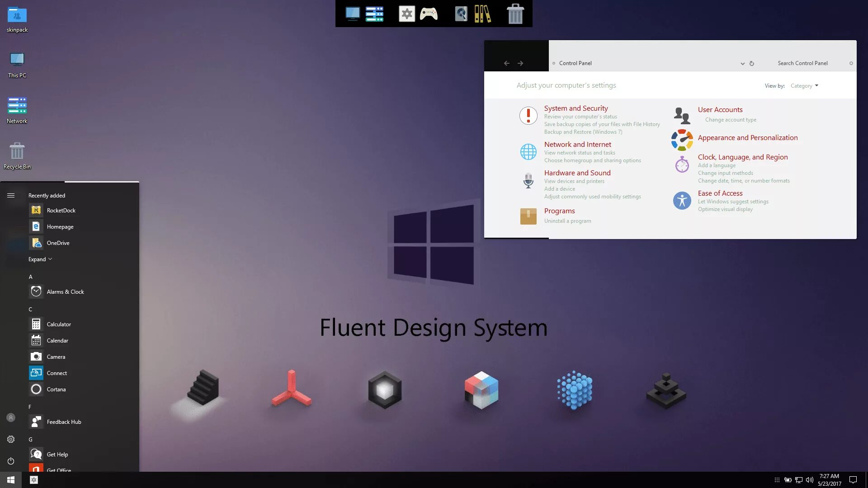The width and height of the screenshot is (868, 488).
Task: Toggle the Start menu hamburger button
Action: tap(11, 196)
